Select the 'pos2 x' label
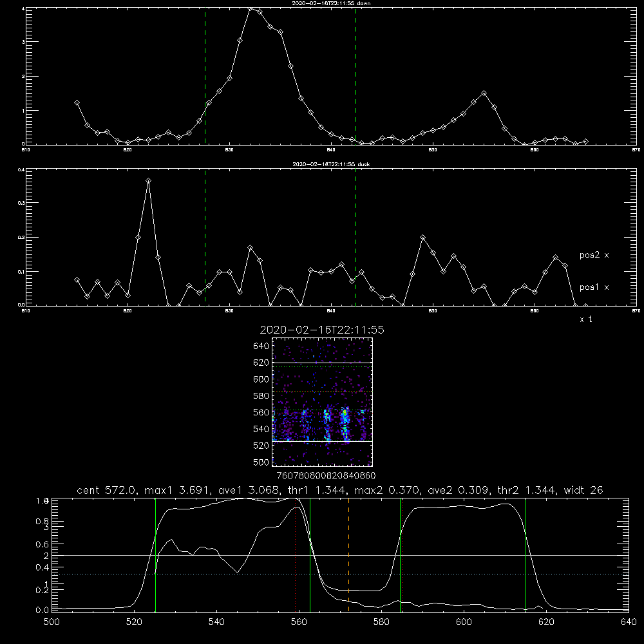 (x=594, y=255)
